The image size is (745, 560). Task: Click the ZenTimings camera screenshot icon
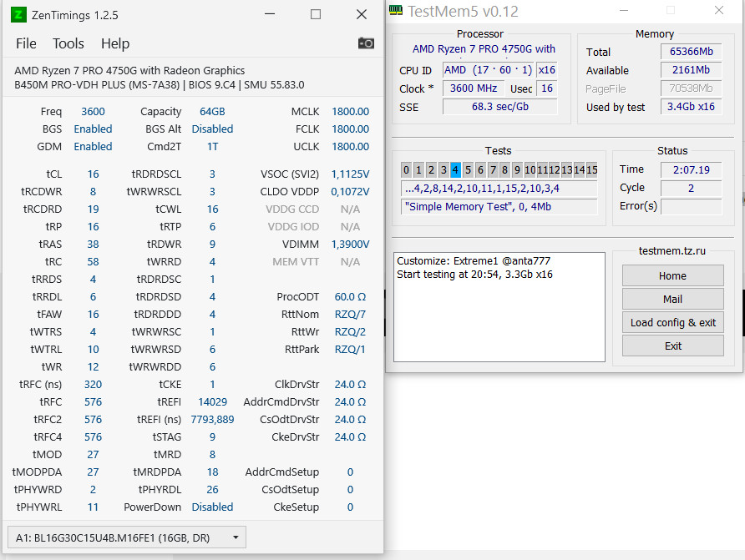366,43
